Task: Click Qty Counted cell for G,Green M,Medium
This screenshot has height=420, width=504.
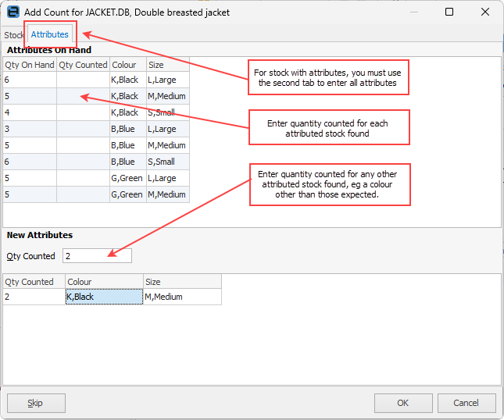Action: (x=83, y=194)
